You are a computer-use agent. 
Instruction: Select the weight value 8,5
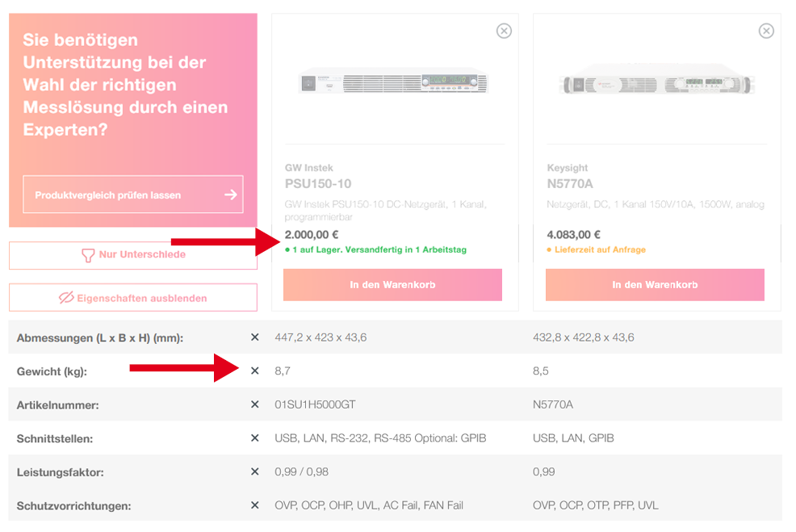541,371
